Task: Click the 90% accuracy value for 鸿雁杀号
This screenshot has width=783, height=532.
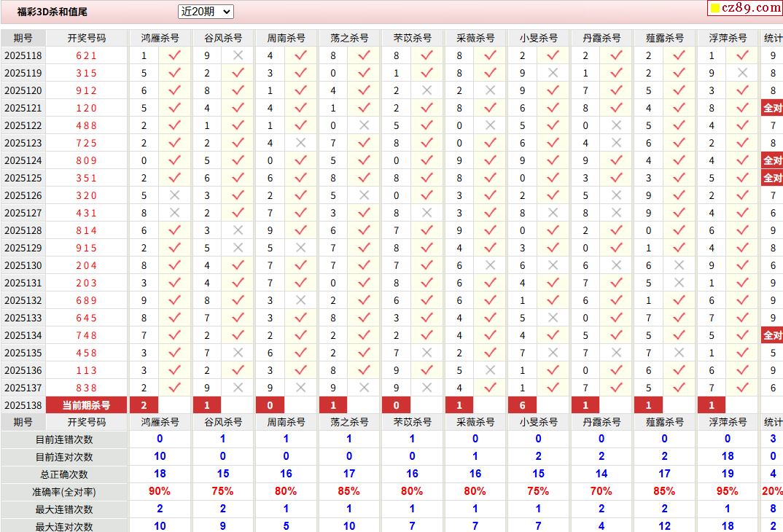Action: 159,491
